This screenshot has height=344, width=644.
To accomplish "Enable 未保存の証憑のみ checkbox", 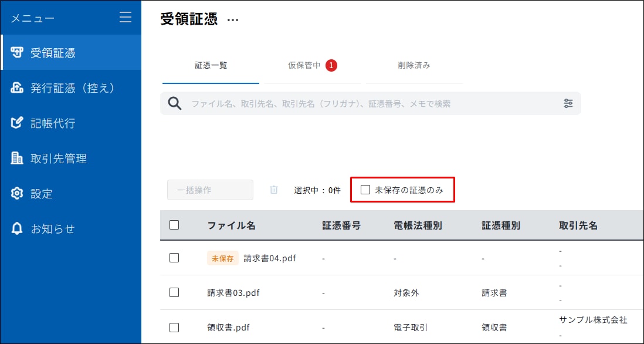I will [x=365, y=190].
